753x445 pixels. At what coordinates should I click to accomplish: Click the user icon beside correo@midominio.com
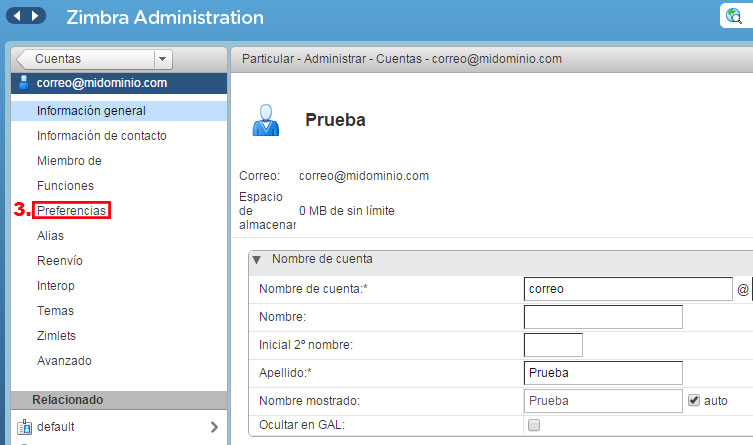pos(24,83)
